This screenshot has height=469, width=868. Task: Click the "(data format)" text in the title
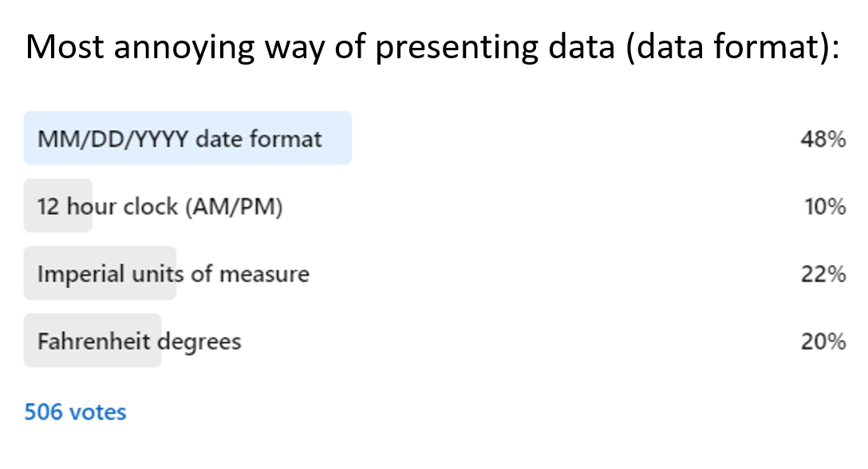pos(732,49)
